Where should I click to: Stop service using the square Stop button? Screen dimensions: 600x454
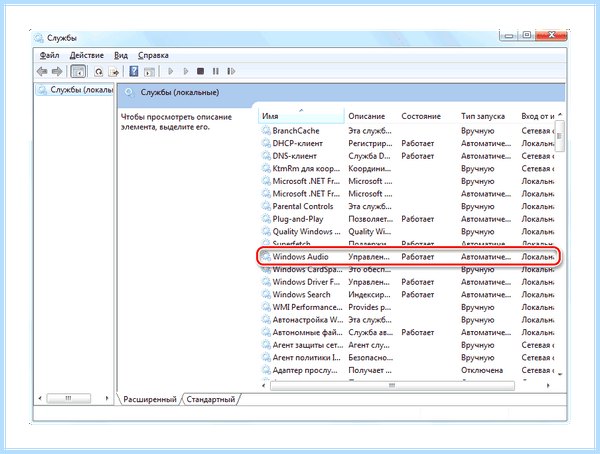tap(200, 71)
